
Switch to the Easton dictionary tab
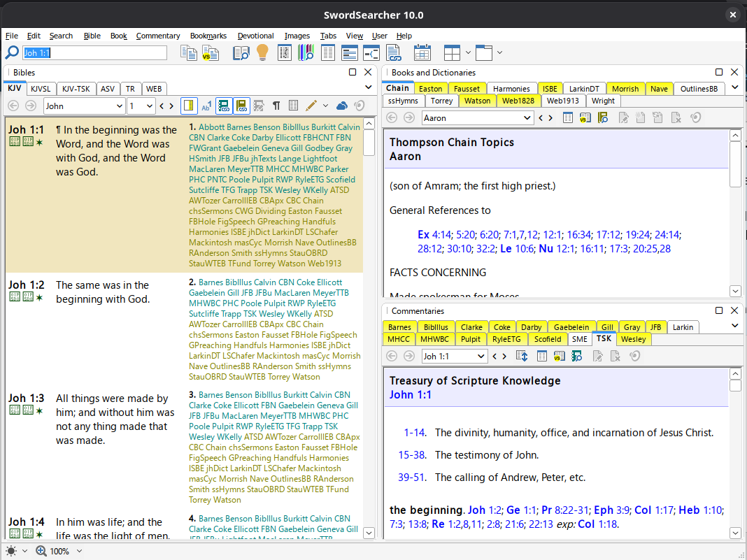(x=431, y=89)
